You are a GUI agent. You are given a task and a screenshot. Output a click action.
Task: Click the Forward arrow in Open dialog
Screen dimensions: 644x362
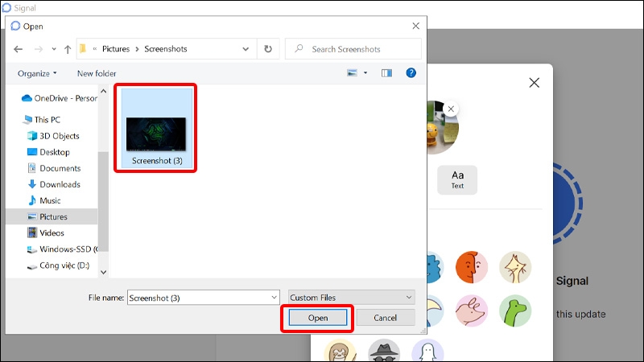39,49
